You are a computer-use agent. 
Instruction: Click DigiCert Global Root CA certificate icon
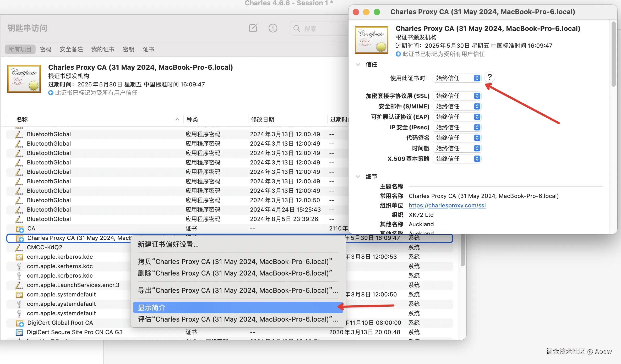(x=20, y=323)
